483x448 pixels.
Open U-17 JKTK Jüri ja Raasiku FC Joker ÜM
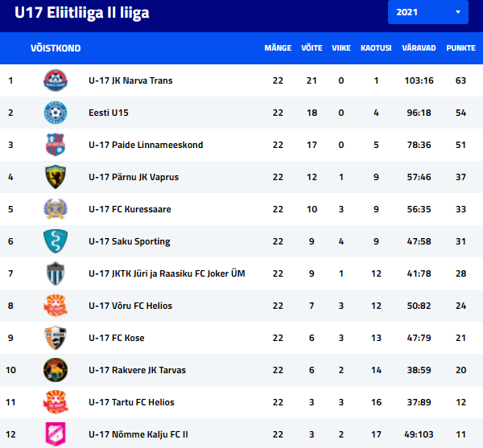[x=167, y=273]
